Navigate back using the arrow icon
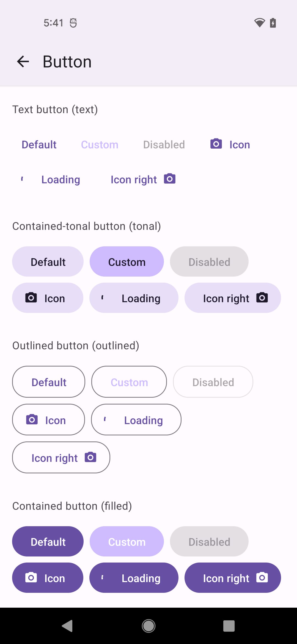The height and width of the screenshot is (644, 297). point(23,61)
